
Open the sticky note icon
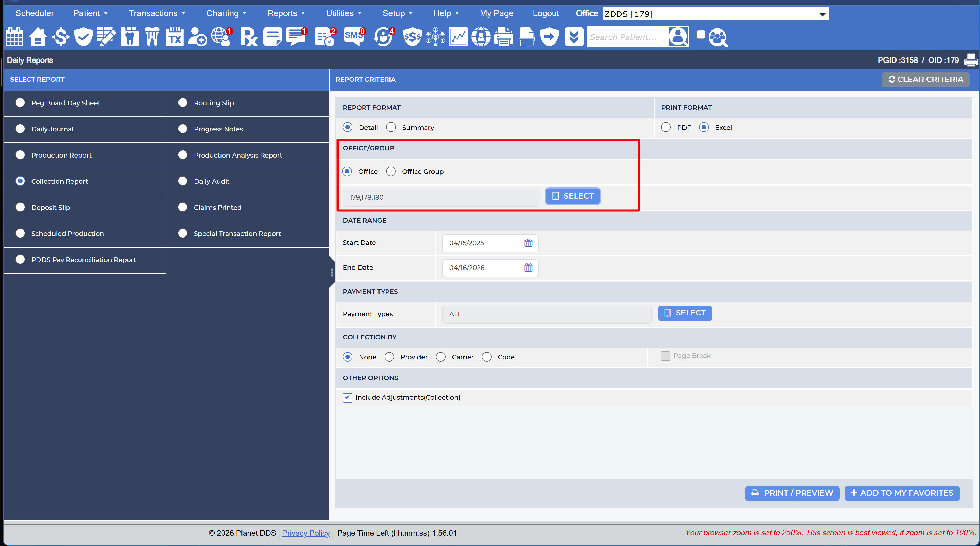point(273,37)
